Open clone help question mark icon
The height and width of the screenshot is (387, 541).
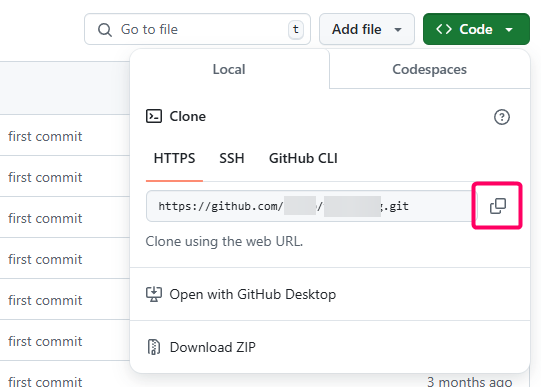[501, 117]
